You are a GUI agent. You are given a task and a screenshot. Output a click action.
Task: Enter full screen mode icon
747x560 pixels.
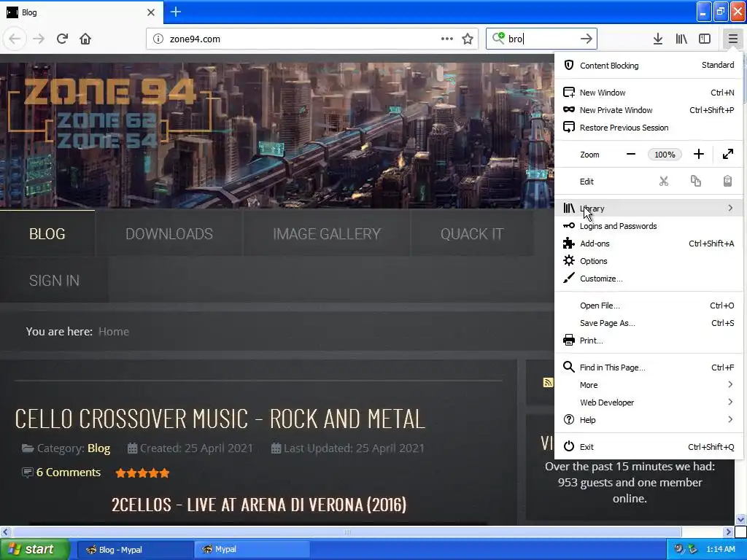[727, 155]
